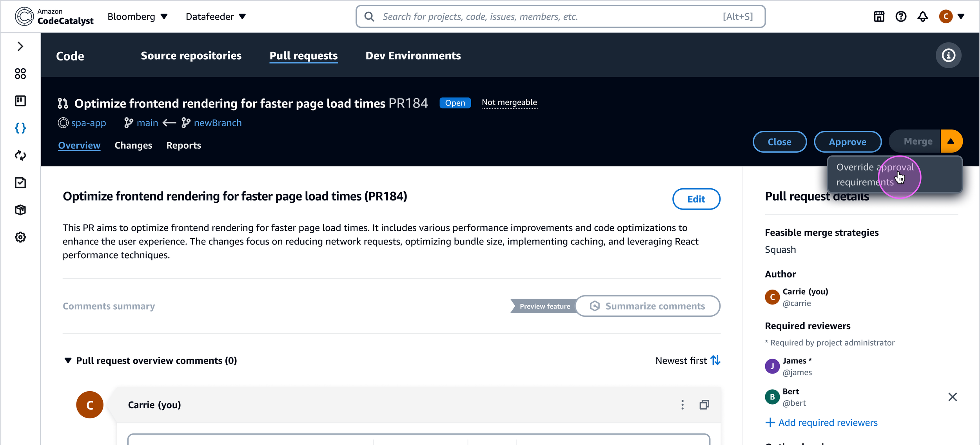This screenshot has height=445, width=980.
Task: Select Override approval requirements menu item
Action: 875,175
